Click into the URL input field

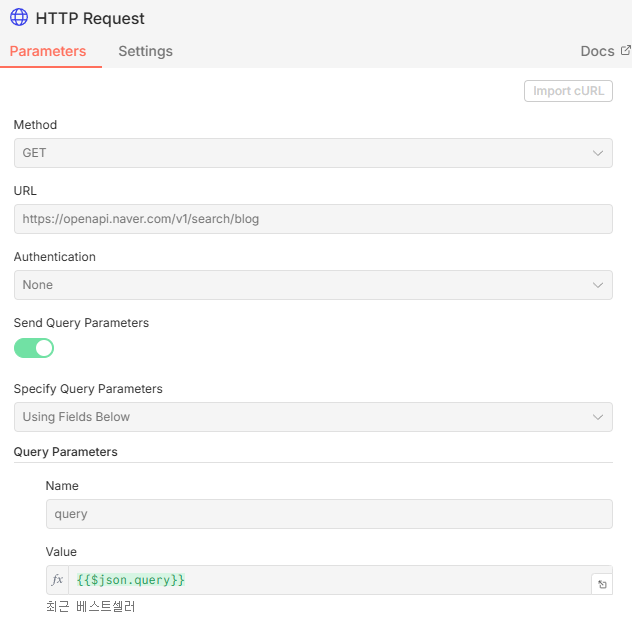(312, 219)
